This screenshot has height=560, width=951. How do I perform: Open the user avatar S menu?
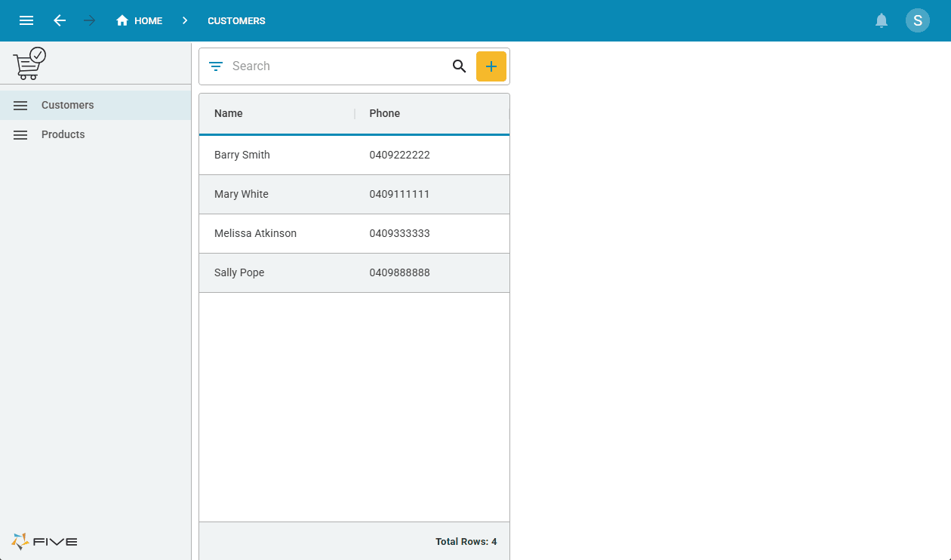click(917, 20)
